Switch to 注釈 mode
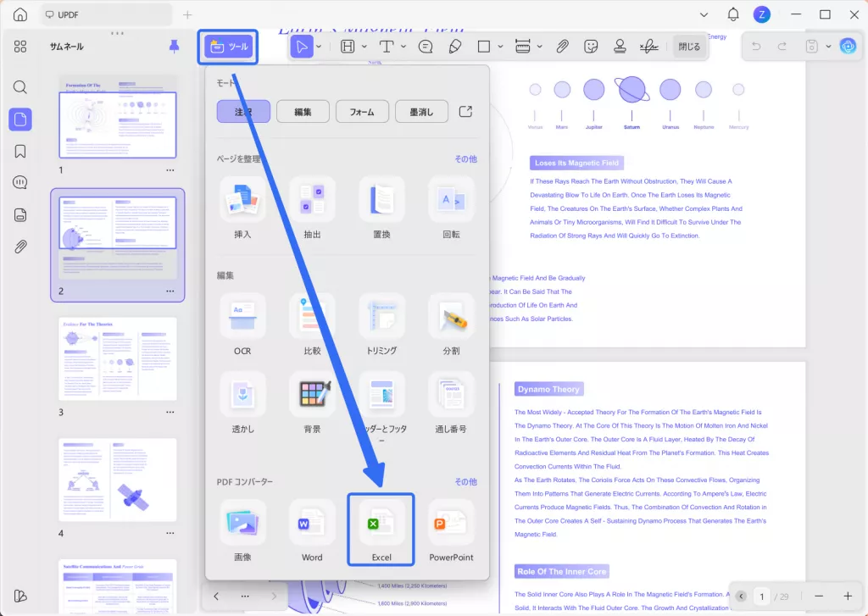 click(x=243, y=112)
